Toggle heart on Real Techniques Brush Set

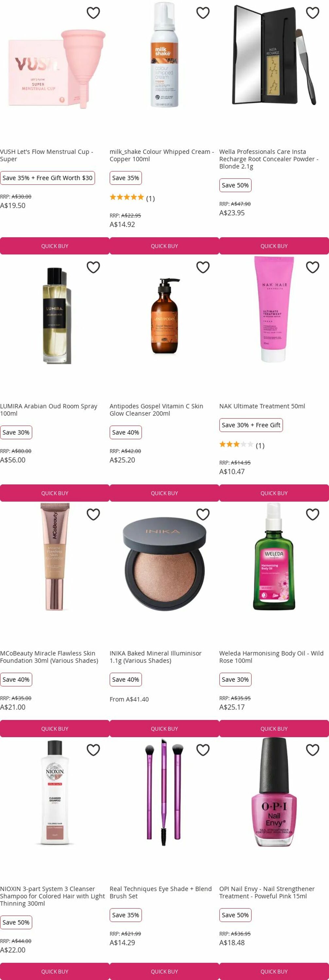203,750
